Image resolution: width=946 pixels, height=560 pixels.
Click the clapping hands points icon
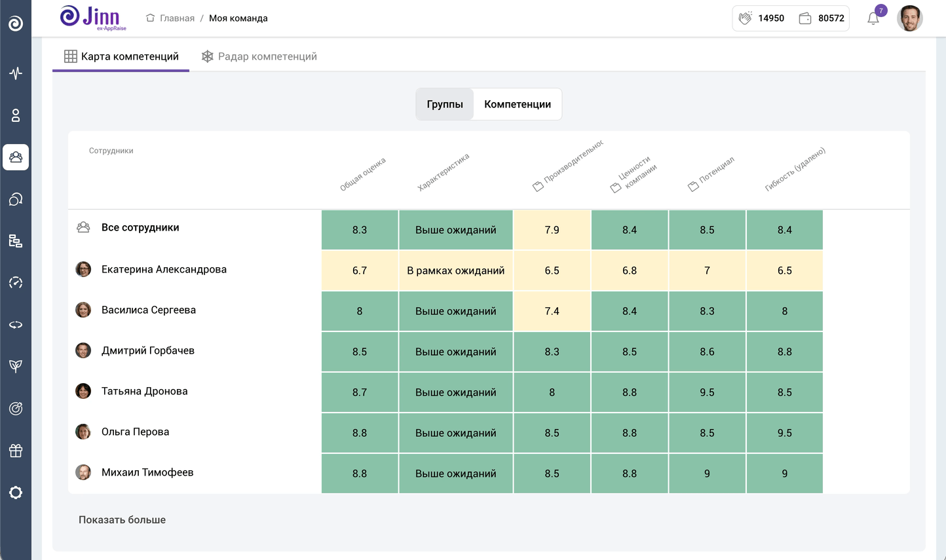[x=745, y=18]
